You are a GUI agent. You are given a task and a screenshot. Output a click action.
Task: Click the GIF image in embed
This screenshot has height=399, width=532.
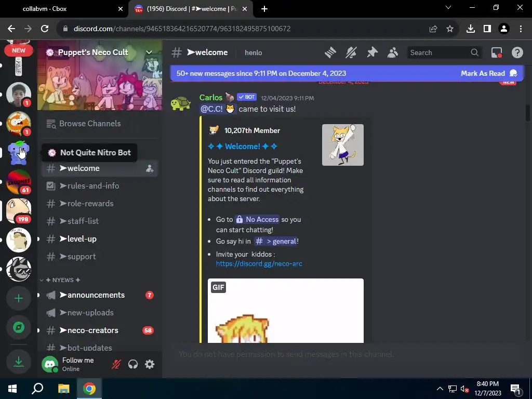[x=286, y=311]
